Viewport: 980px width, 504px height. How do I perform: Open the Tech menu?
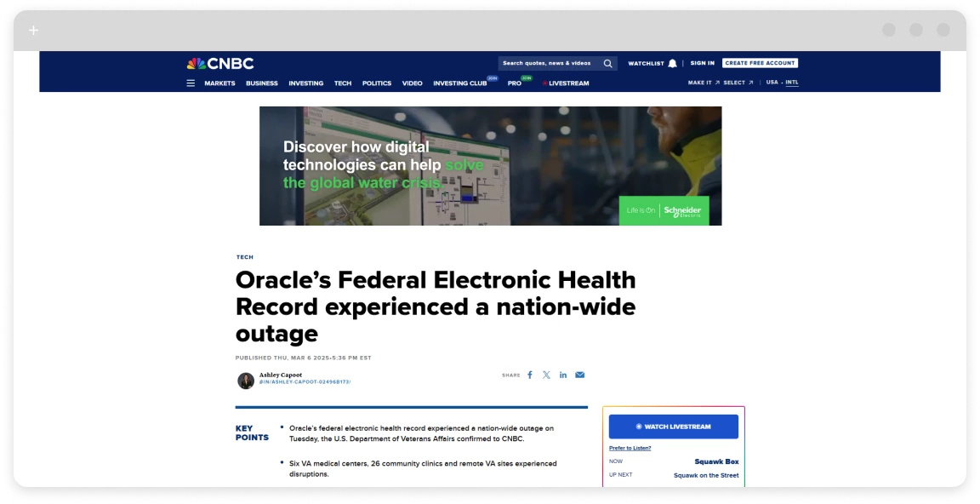click(x=343, y=83)
